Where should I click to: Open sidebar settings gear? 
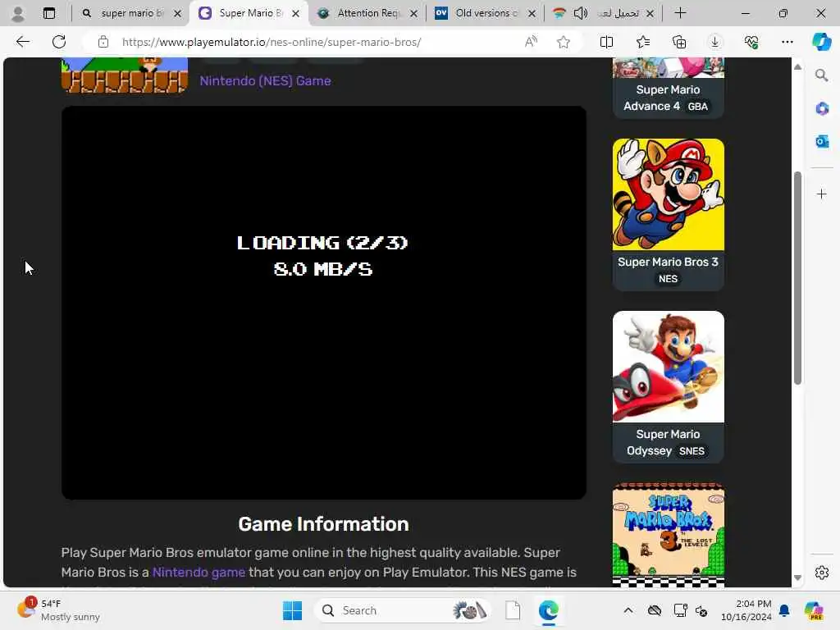822,573
